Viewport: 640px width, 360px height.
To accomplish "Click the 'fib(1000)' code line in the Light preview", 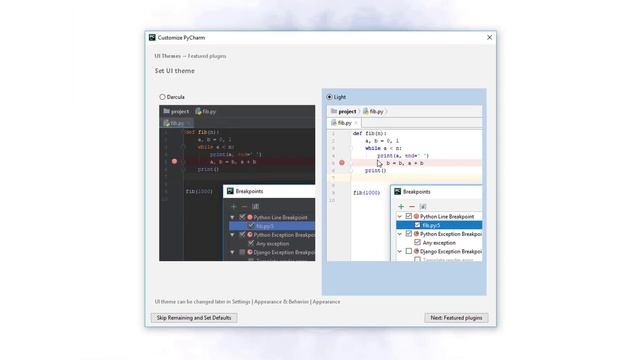I will (367, 193).
